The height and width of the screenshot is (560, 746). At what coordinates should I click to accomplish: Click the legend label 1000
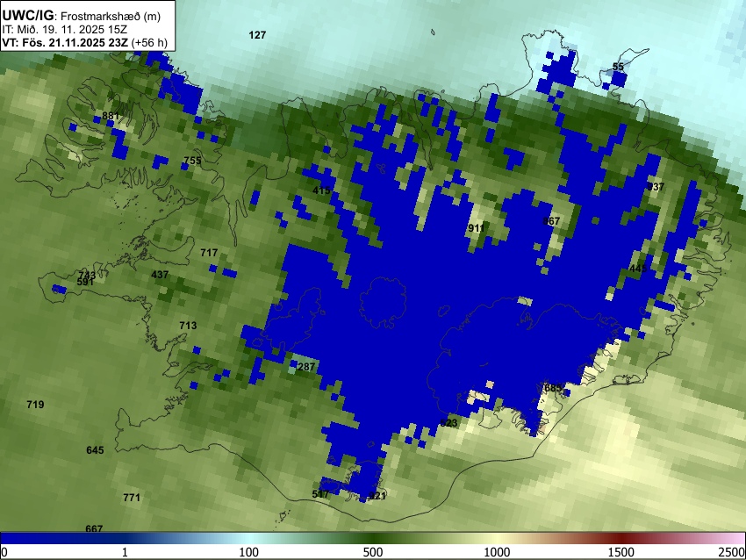(497, 552)
